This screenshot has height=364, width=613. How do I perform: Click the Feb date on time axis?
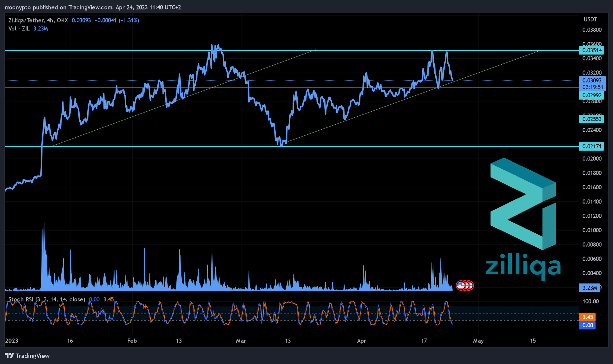[132, 341]
